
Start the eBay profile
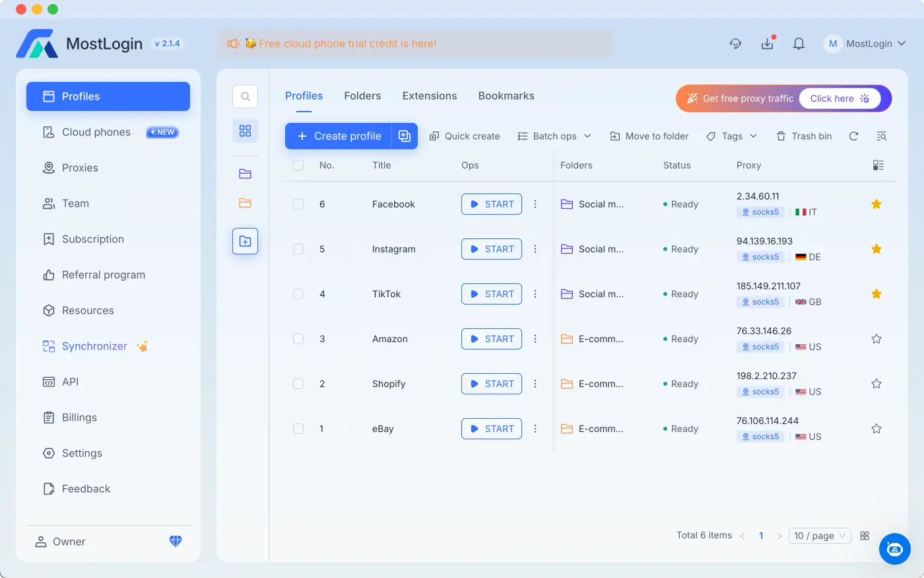[492, 429]
